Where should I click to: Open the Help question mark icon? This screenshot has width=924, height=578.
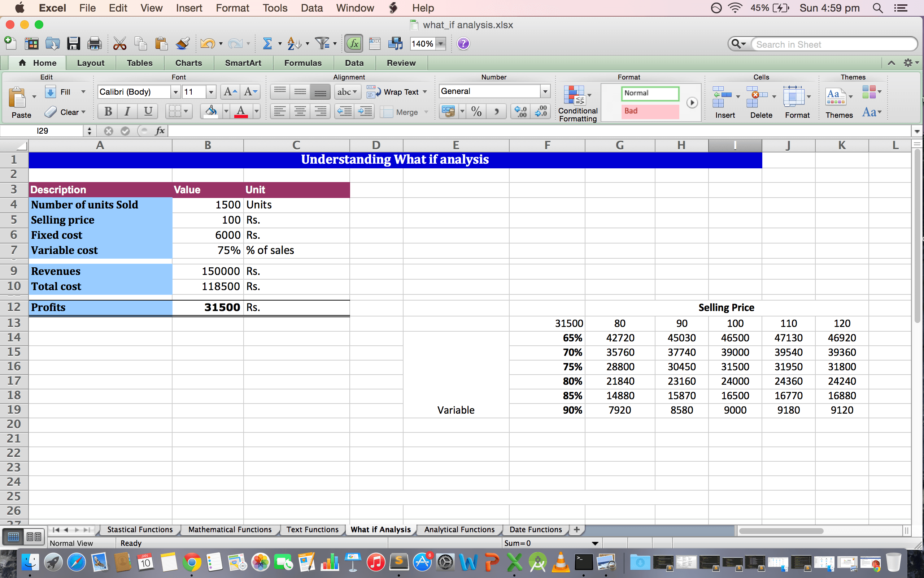pyautogui.click(x=463, y=44)
